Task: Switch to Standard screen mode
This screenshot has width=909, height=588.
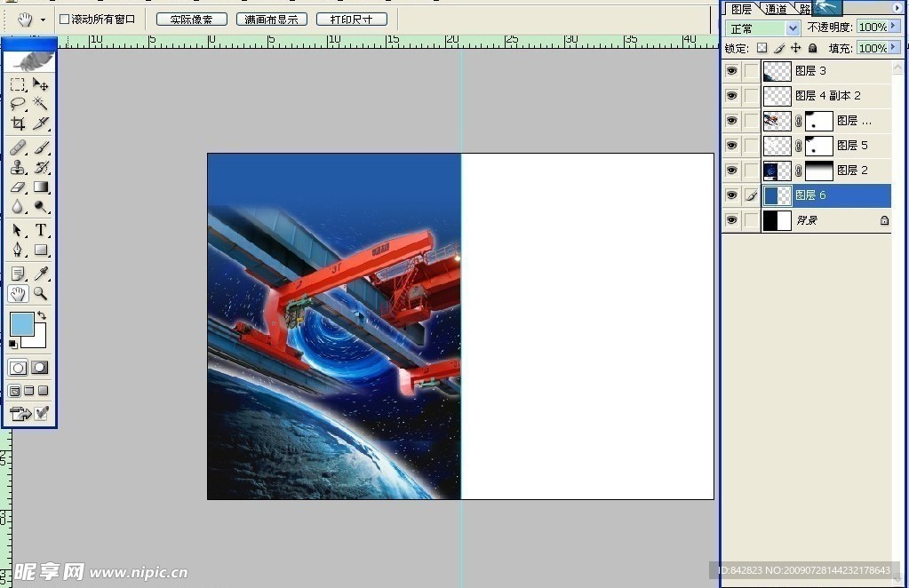Action: [14, 391]
